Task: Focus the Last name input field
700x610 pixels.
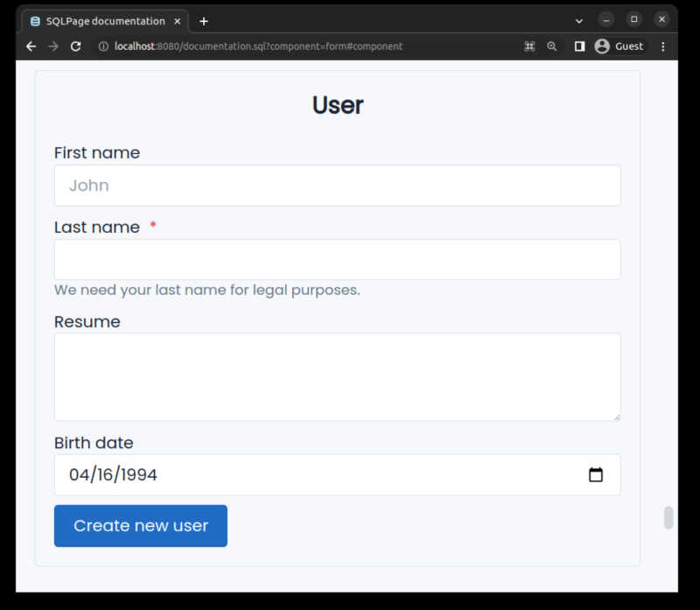Action: pyautogui.click(x=338, y=260)
